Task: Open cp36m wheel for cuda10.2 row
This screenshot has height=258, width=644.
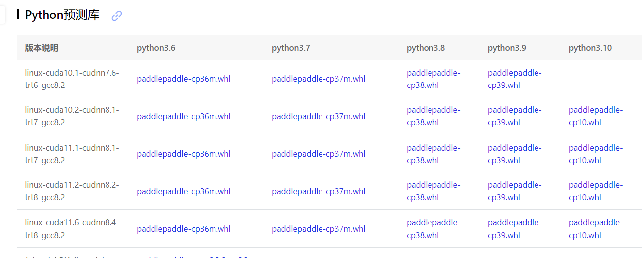Action: [184, 116]
